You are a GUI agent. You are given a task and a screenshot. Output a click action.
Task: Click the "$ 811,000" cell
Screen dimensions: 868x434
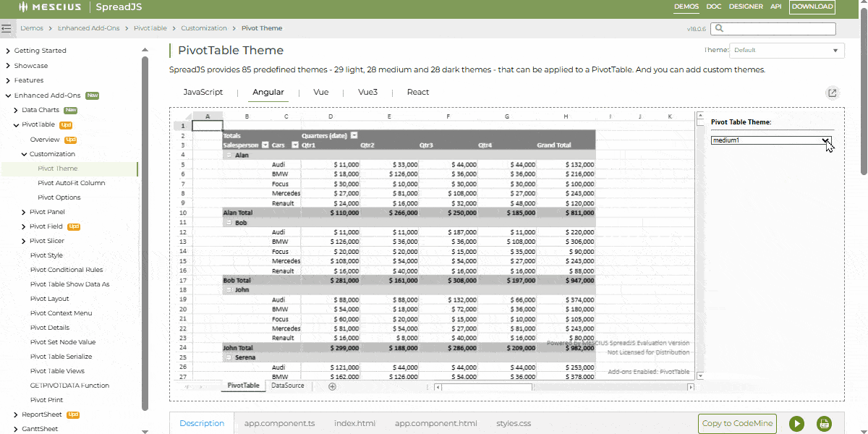tap(566, 213)
